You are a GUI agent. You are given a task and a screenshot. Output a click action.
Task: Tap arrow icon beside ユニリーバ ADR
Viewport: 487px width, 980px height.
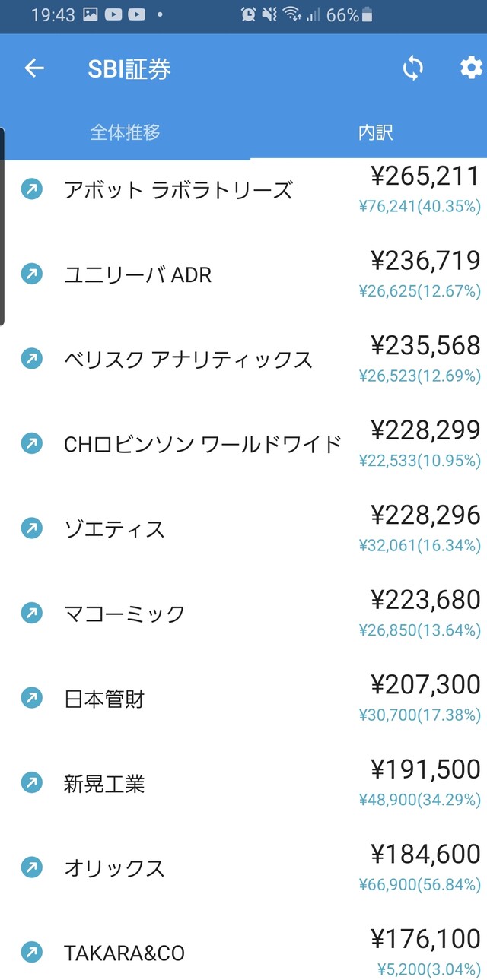point(31,274)
